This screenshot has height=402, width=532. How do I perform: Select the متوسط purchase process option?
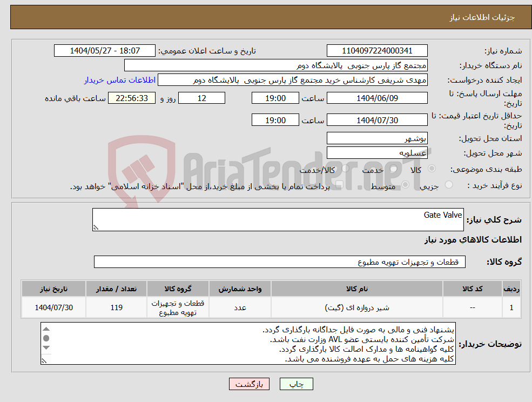coord(405,184)
